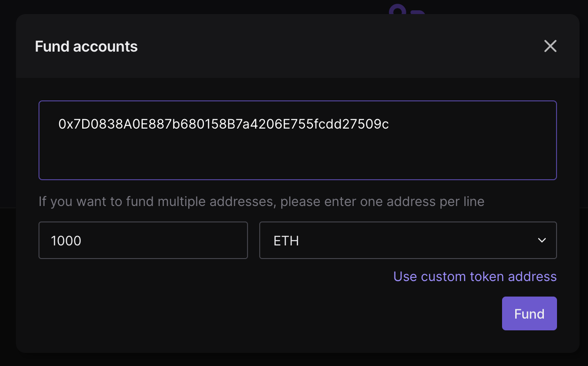
Task: Expand the ETH token selector
Action: tap(408, 240)
